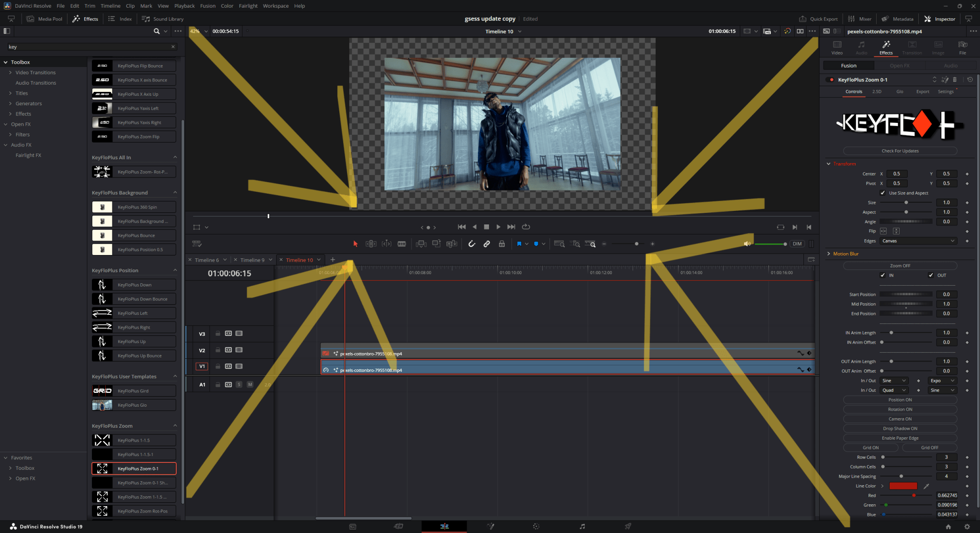Screen dimensions: 980x533
Task: Open the Workspace menu
Action: tap(276, 6)
